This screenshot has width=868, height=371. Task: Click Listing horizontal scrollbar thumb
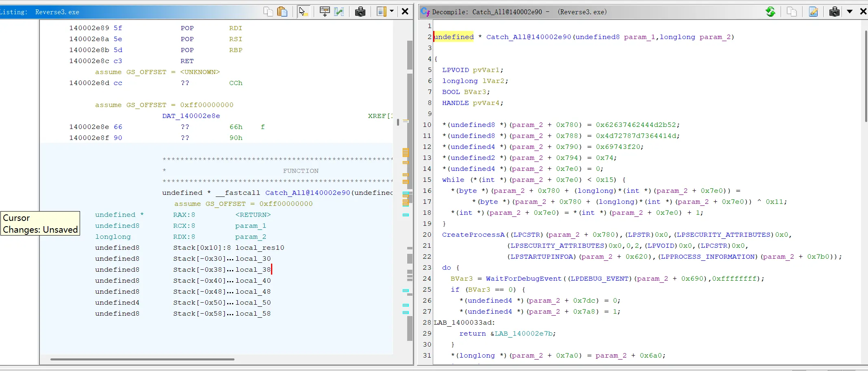click(142, 359)
